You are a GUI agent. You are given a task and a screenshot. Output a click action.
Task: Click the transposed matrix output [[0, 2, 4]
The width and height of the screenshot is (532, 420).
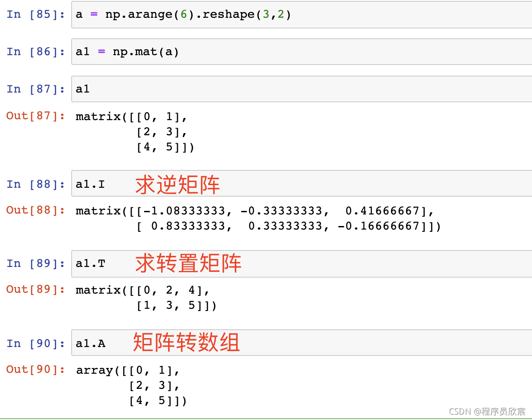[146, 298]
